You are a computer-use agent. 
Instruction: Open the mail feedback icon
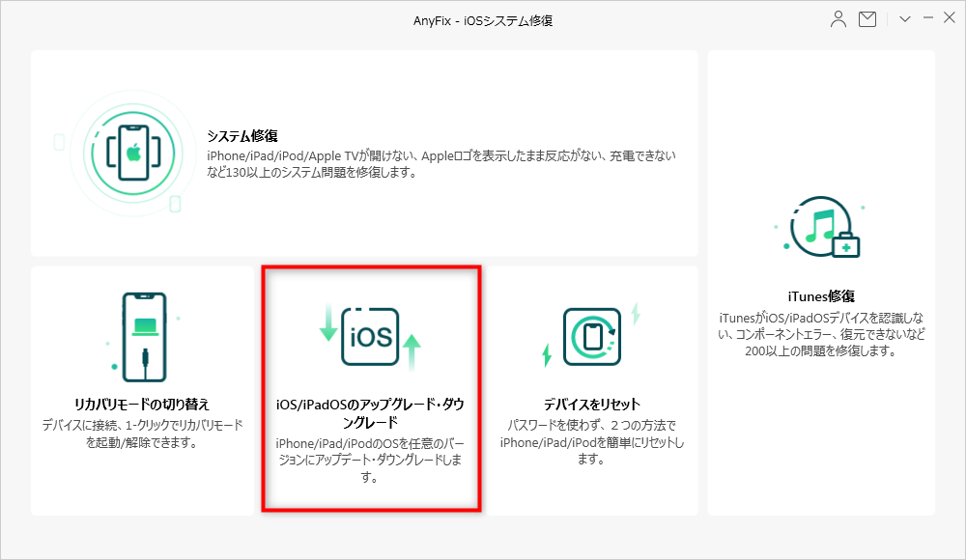(x=867, y=19)
